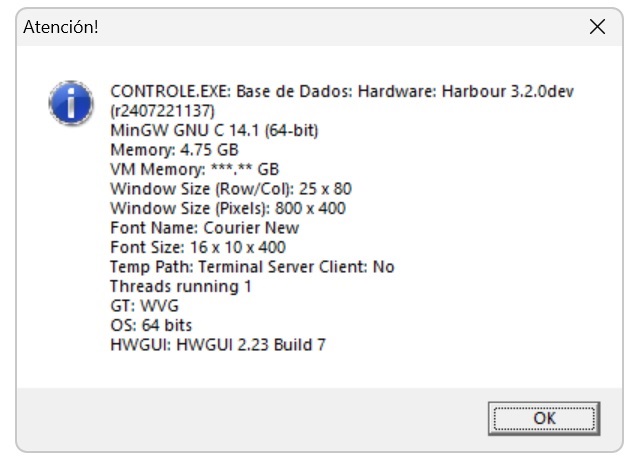Close the Atención! dialog window

(x=597, y=27)
